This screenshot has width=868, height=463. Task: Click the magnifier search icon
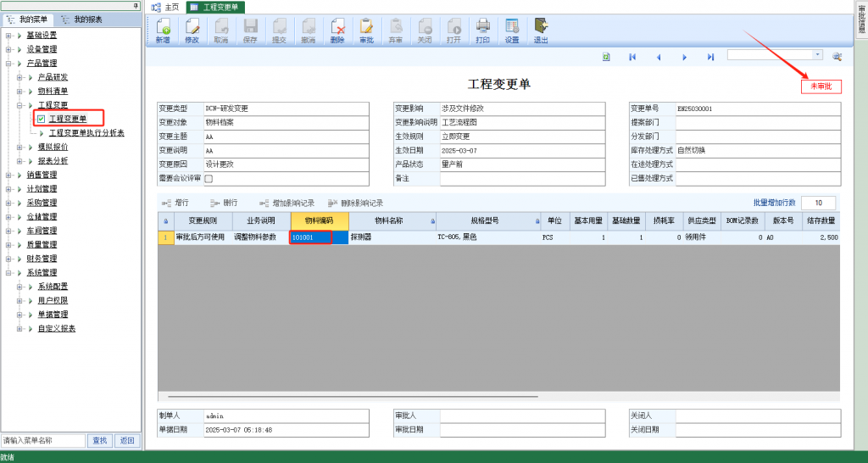point(837,56)
